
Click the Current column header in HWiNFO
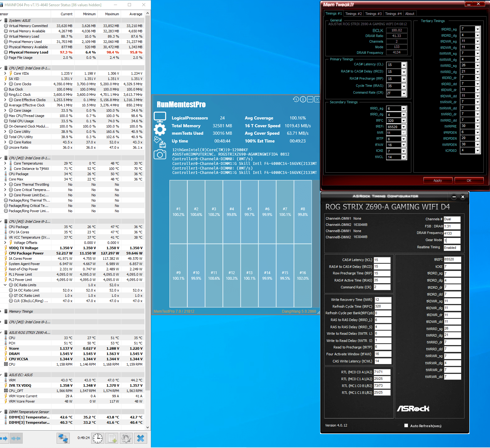pyautogui.click(x=63, y=14)
